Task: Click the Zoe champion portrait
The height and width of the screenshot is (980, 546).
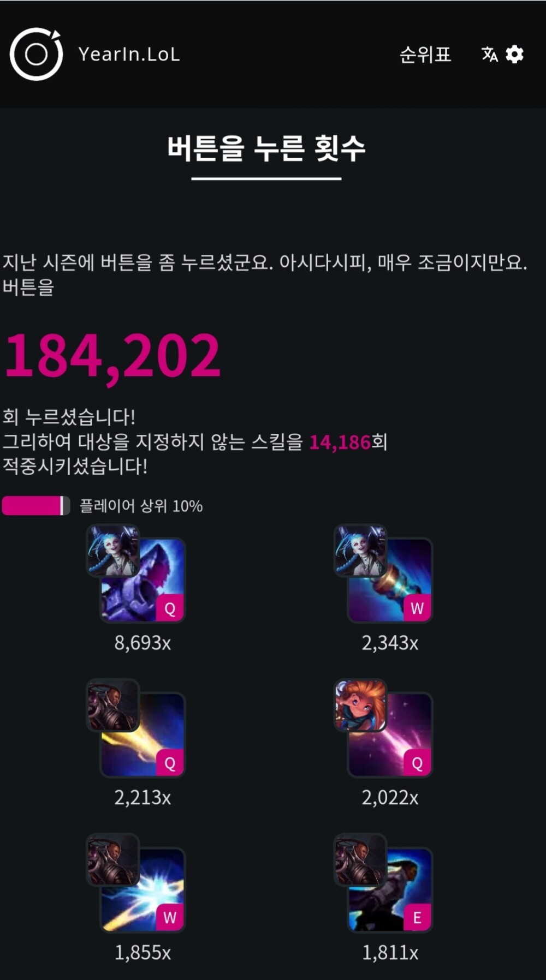Action: (360, 705)
